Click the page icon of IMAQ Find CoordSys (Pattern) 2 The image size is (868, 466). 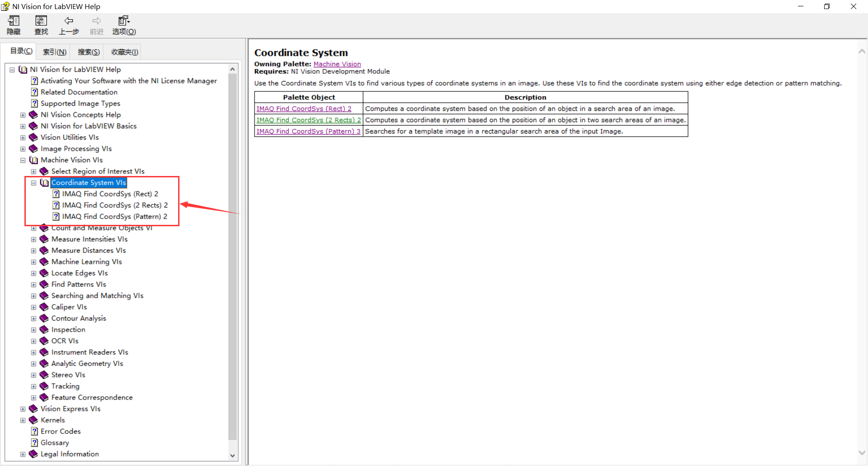(56, 217)
